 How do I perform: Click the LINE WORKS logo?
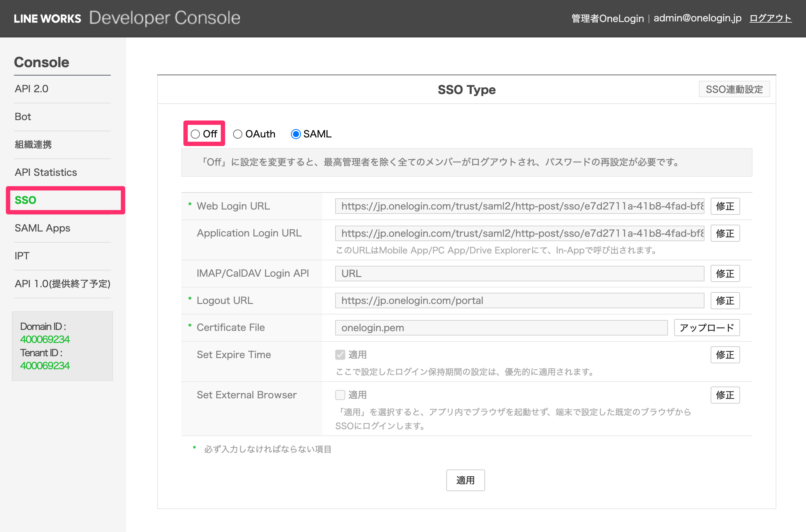coord(47,18)
